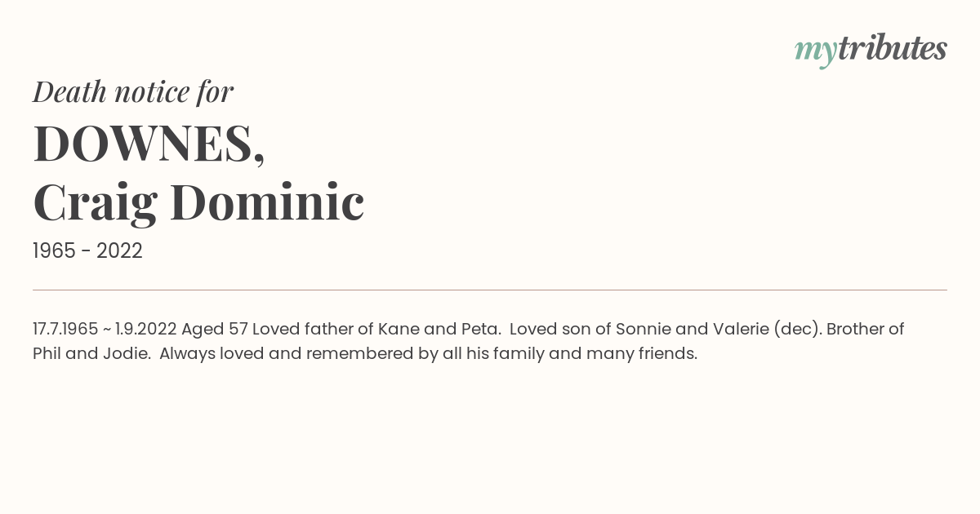The image size is (980, 514).
Task: Click the horizontal divider line
Action: point(490,290)
